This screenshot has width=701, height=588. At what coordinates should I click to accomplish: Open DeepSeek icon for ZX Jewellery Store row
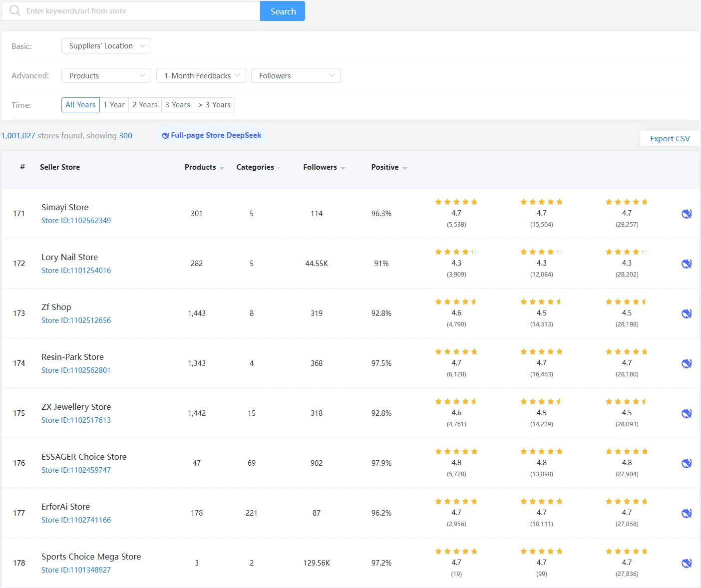(687, 413)
